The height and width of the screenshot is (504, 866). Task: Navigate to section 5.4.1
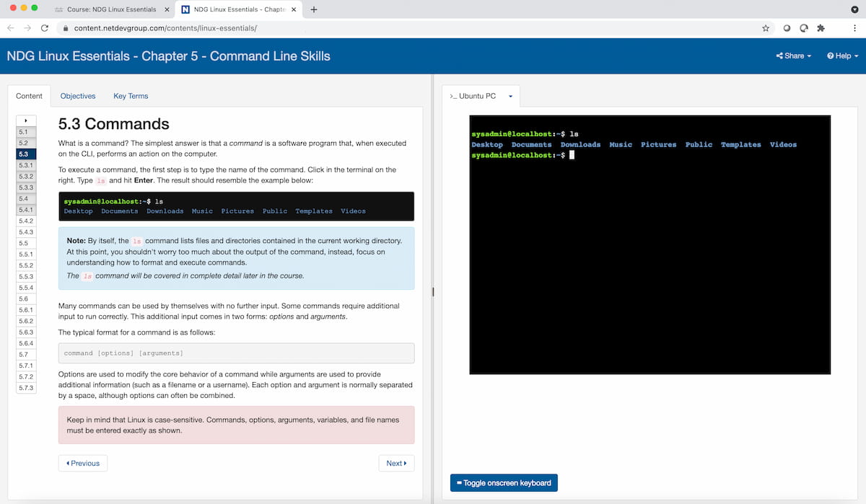[x=25, y=209]
